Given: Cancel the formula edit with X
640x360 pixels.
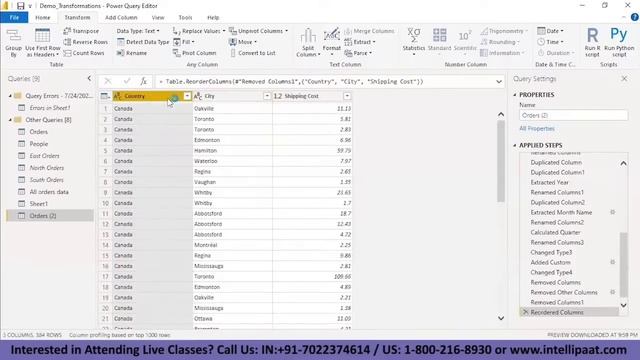Looking at the screenshot, I should click(x=108, y=82).
